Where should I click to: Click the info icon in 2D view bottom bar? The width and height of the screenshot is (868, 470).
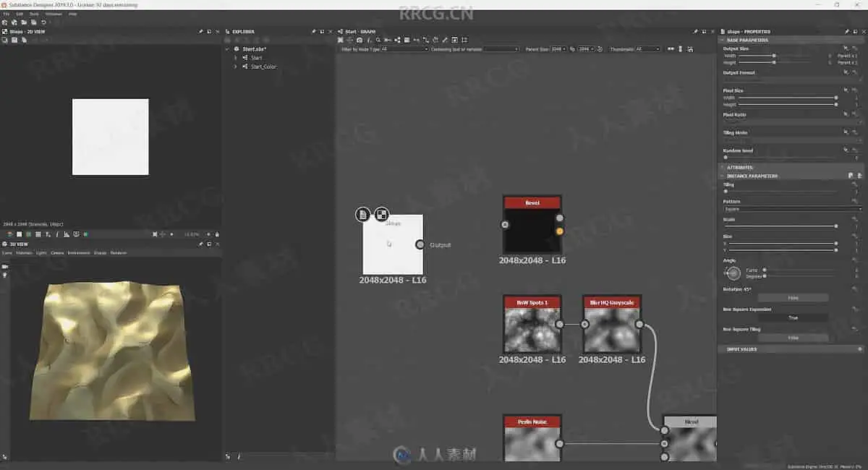tap(57, 234)
